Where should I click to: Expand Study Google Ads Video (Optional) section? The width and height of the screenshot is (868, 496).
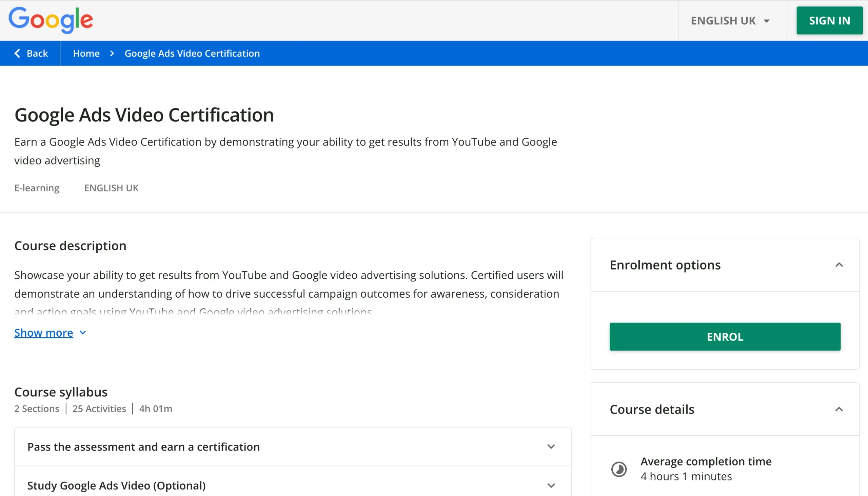[x=551, y=485]
